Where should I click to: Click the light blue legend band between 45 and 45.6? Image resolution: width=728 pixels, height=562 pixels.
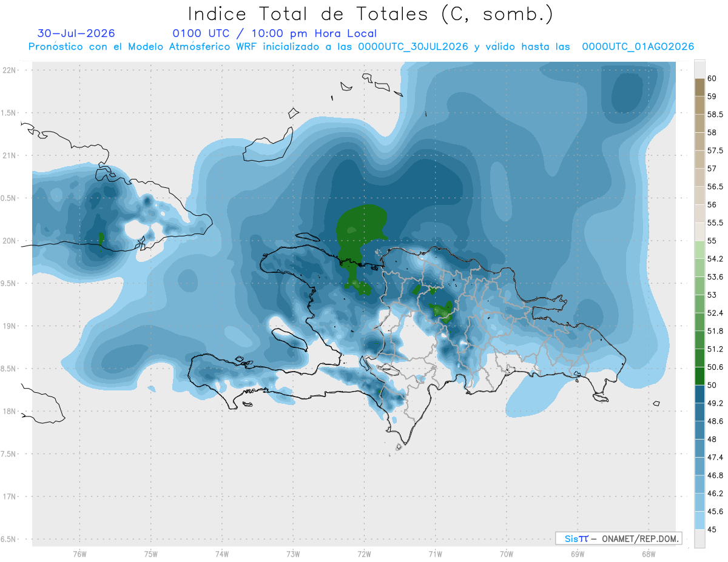tap(699, 521)
